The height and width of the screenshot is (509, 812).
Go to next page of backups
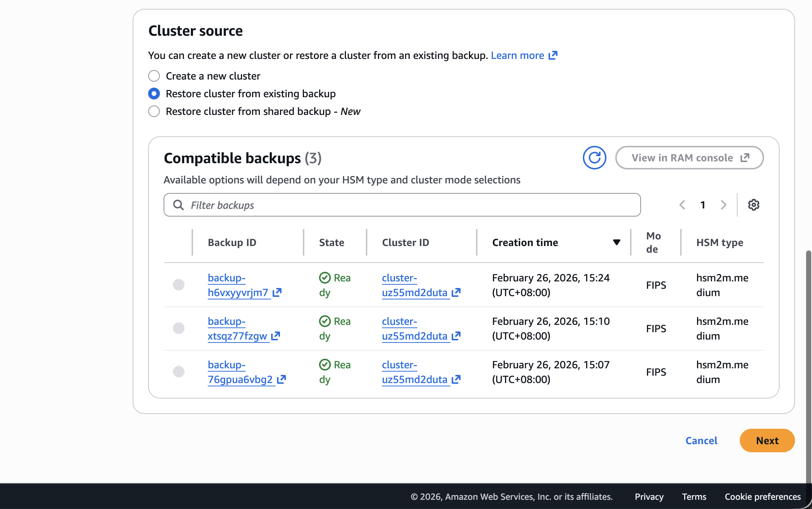(723, 205)
